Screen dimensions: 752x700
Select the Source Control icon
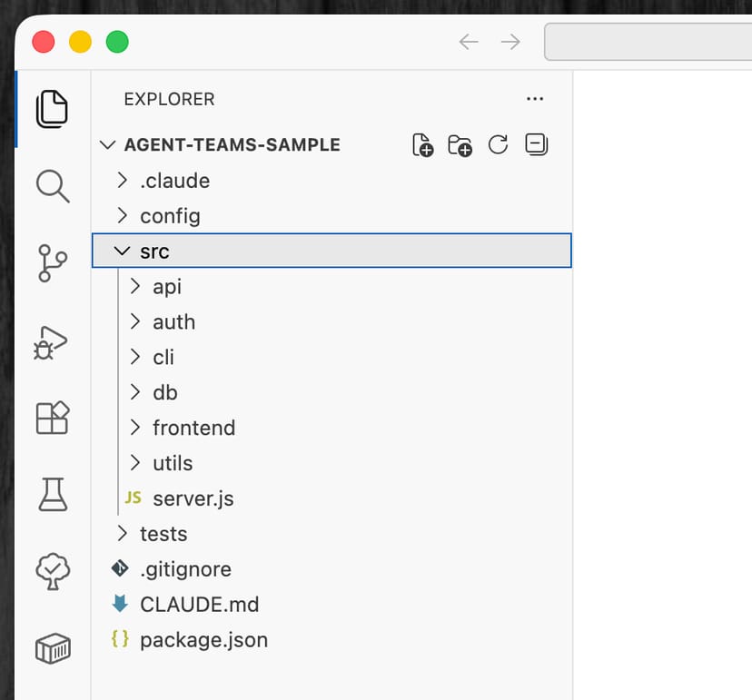[x=52, y=263]
